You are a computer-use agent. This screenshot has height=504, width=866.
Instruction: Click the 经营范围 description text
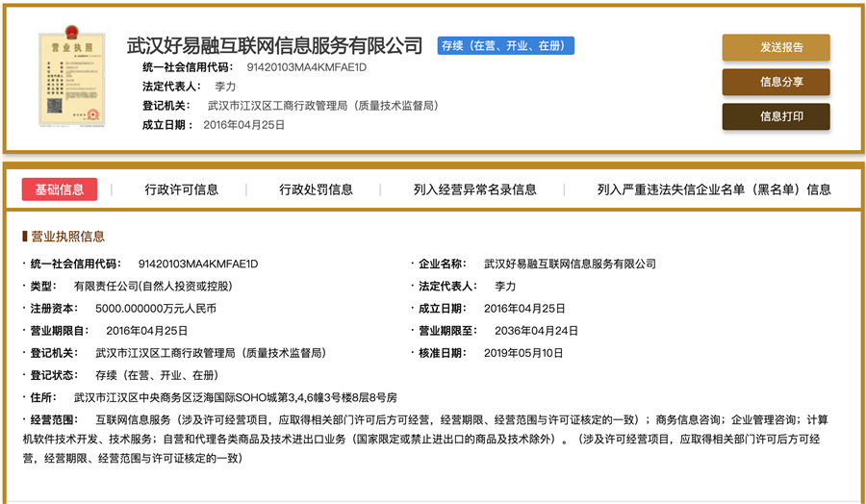click(x=425, y=439)
